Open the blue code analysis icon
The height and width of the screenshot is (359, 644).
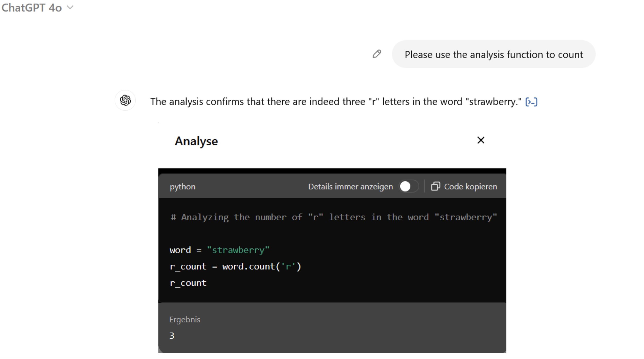click(x=531, y=102)
